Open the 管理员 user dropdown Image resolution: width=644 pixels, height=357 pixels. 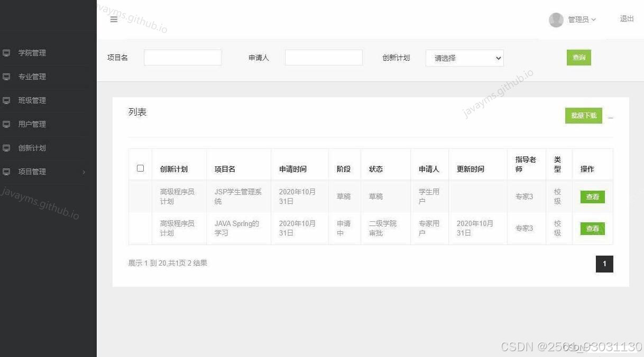click(582, 20)
